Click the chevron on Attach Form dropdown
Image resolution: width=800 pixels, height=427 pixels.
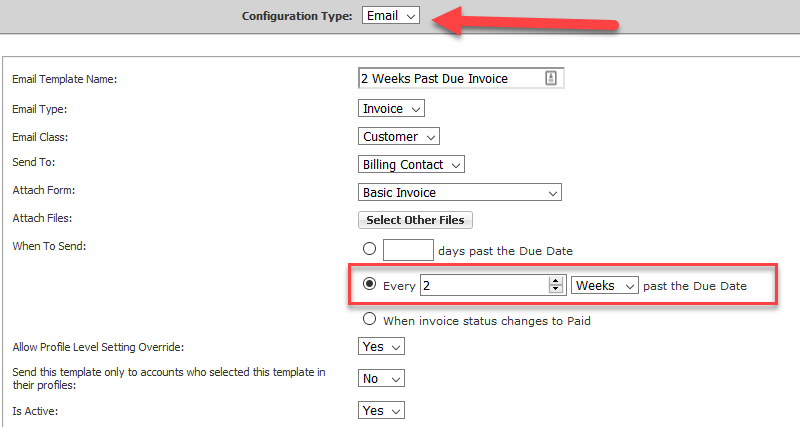click(552, 193)
